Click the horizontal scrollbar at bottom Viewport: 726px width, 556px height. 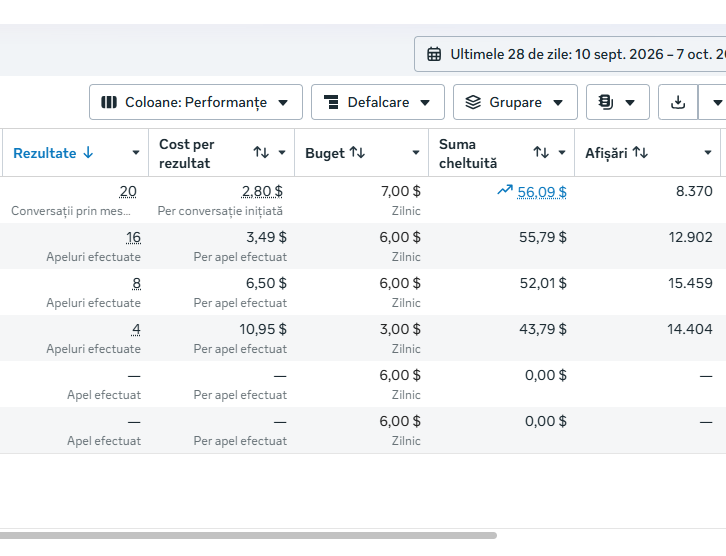(x=248, y=536)
